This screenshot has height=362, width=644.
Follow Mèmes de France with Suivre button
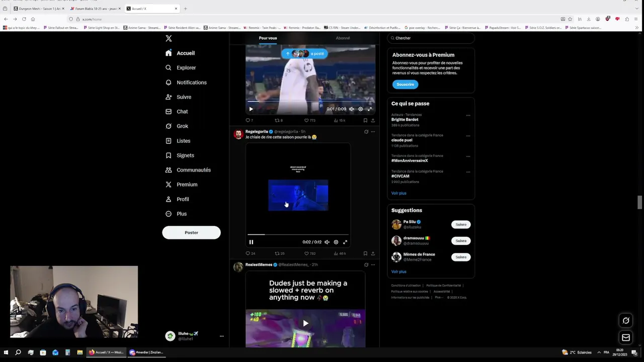coord(461,257)
